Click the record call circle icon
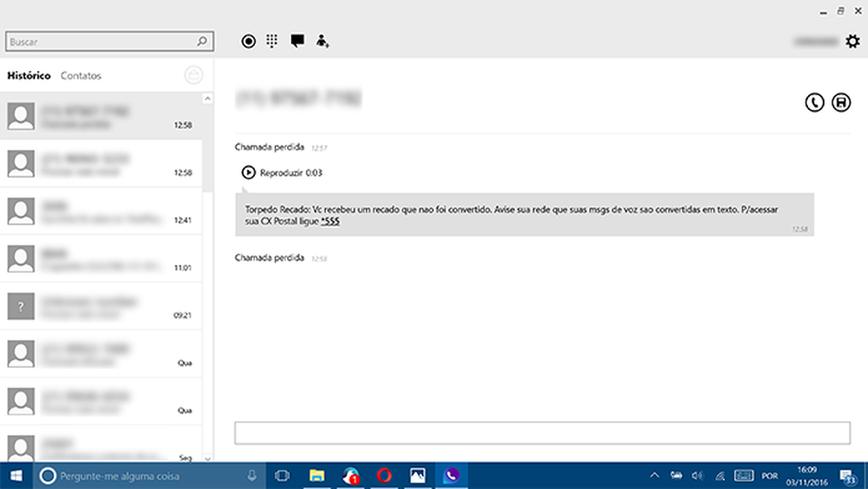This screenshot has height=489, width=868. tap(249, 41)
